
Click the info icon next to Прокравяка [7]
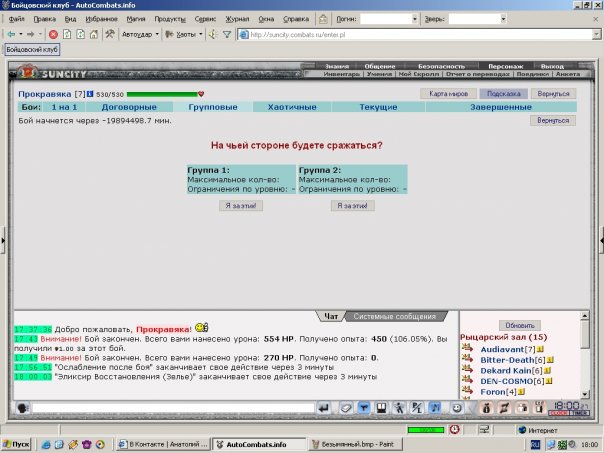tap(90, 94)
